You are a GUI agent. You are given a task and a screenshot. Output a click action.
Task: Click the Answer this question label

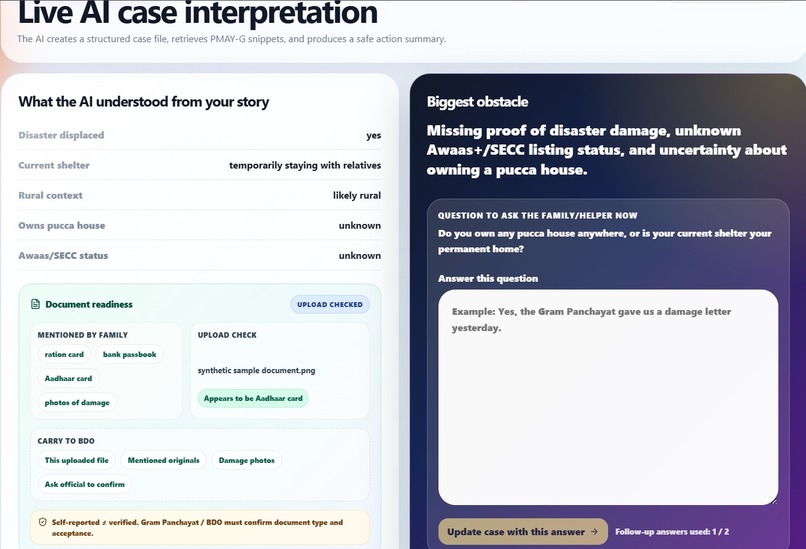coord(488,279)
